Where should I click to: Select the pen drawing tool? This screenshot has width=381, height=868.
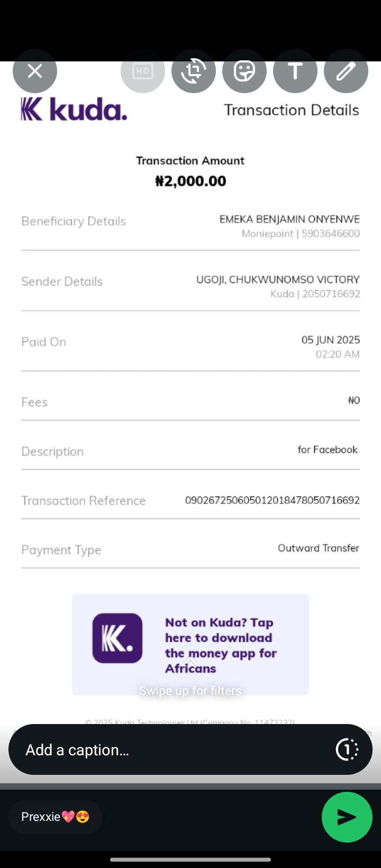346,71
